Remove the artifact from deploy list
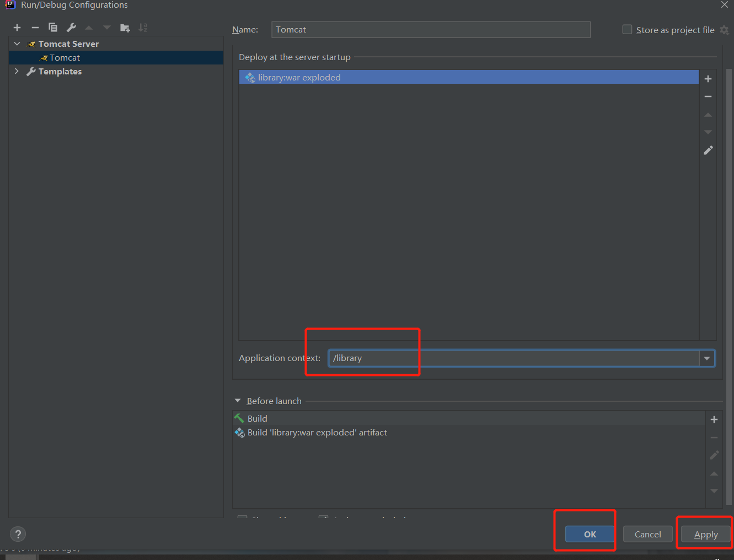 (x=708, y=96)
